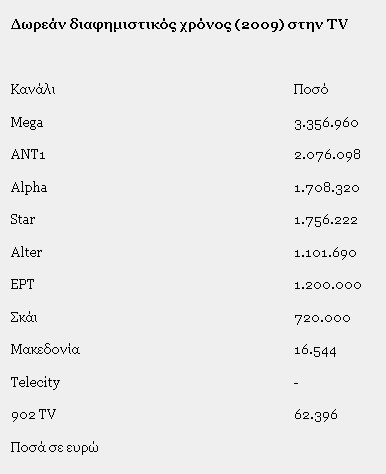Select the Star channel name
386x474 pixels.
(x=23, y=220)
